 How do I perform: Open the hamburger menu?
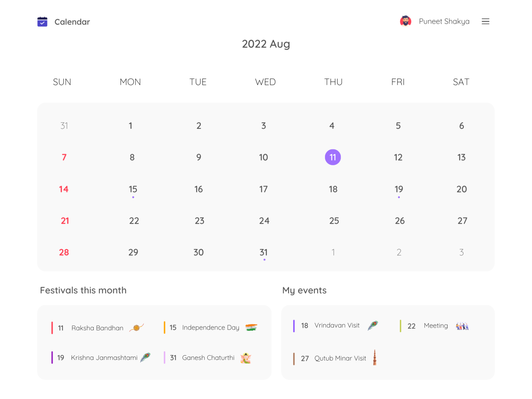[x=486, y=21]
